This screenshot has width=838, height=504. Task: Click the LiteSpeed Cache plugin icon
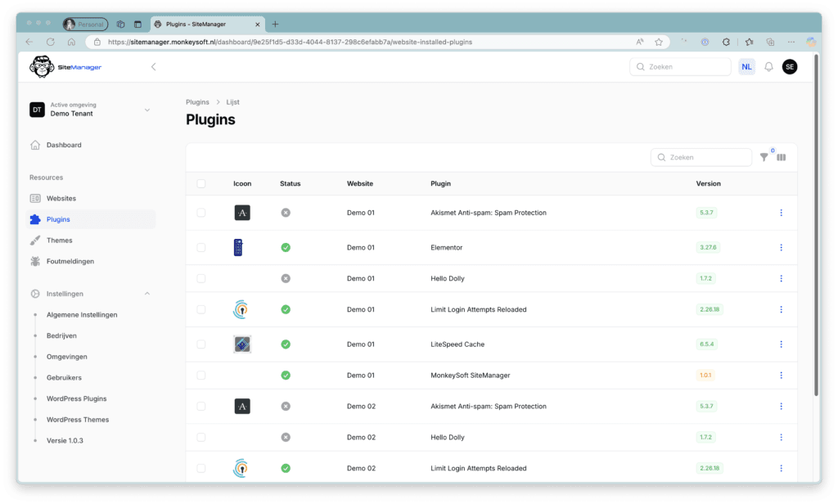pos(242,344)
